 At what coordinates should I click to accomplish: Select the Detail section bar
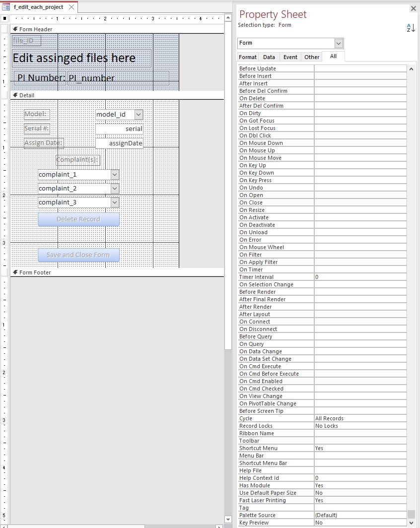click(117, 95)
